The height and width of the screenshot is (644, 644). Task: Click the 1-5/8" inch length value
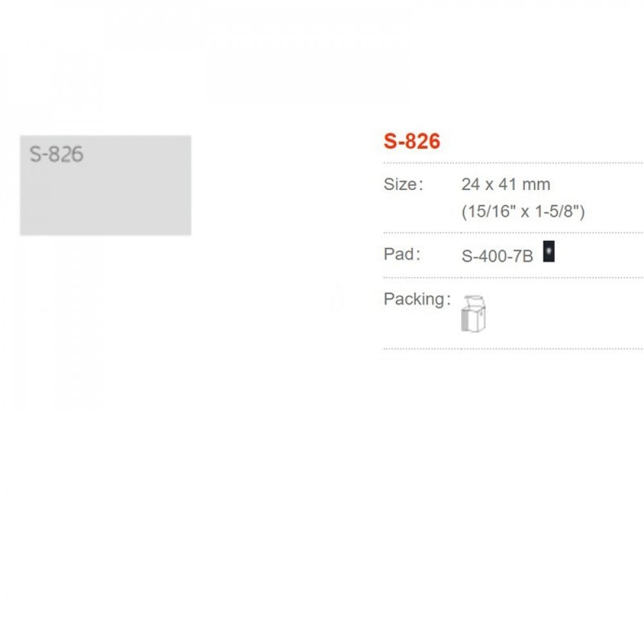(x=558, y=211)
